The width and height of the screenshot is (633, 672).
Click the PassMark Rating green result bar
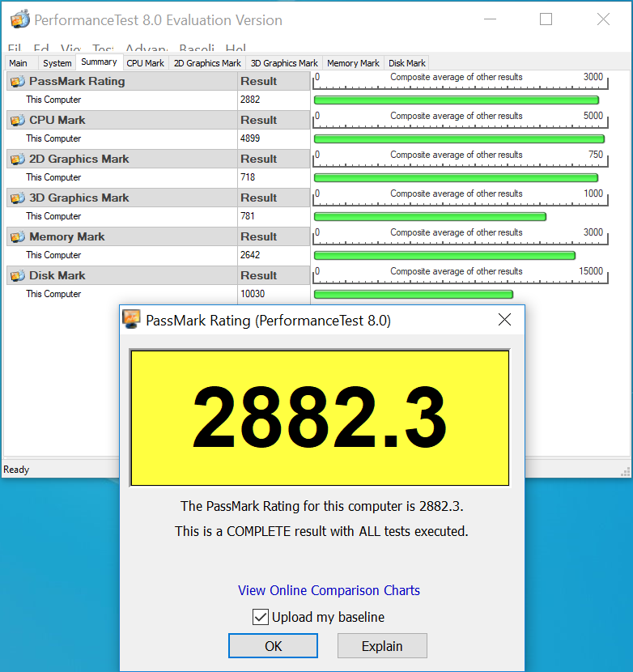(x=457, y=100)
